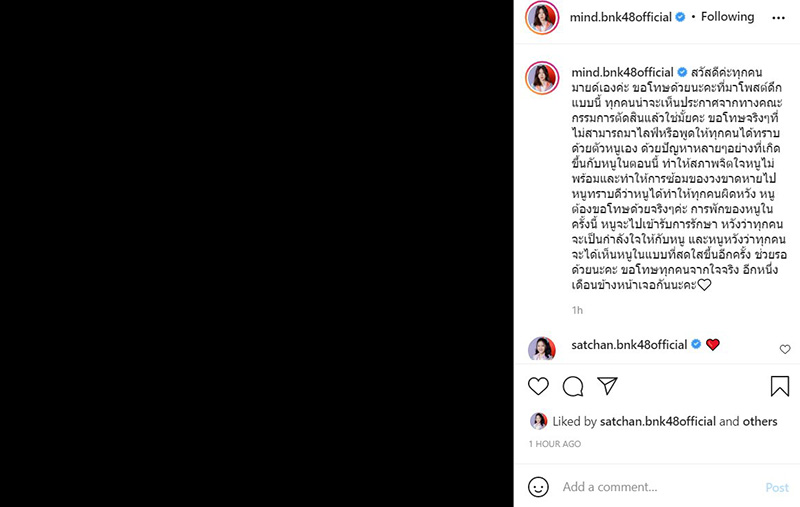
Task: Open emoji picker smiley icon
Action: 538,487
